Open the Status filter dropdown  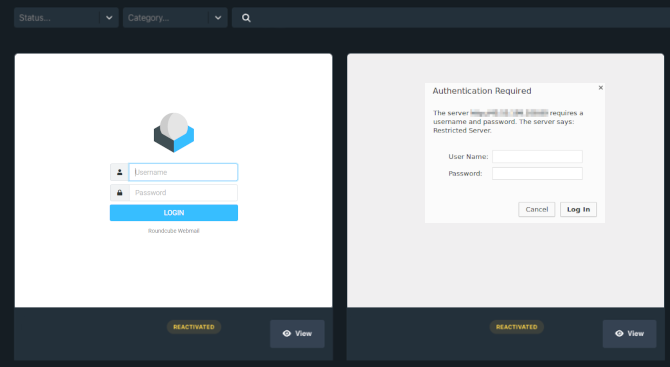66,18
